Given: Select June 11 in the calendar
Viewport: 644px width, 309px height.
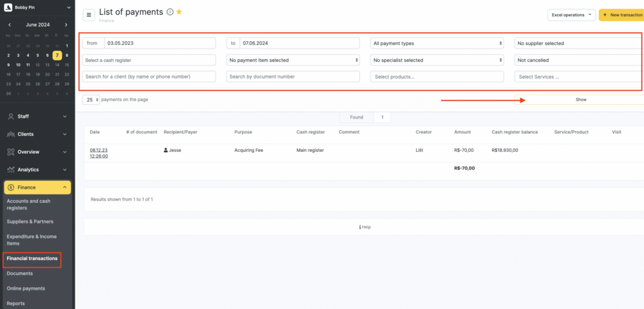Looking at the screenshot, I should click(x=28, y=65).
